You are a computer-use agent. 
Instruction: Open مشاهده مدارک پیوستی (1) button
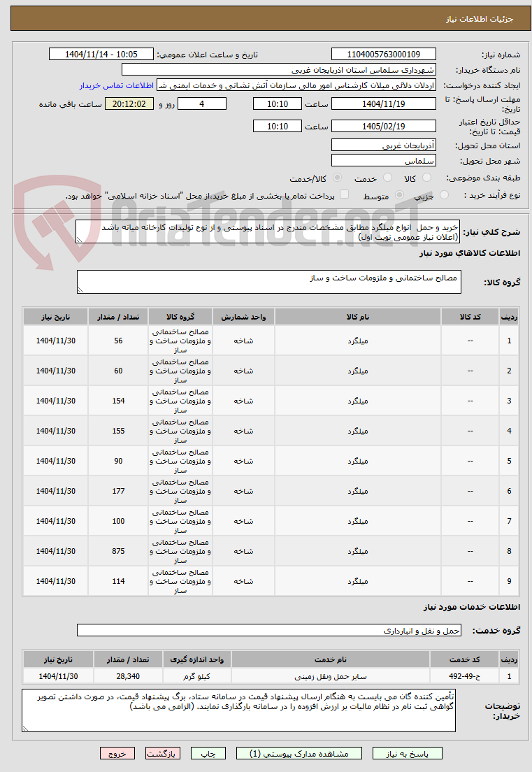(x=299, y=753)
